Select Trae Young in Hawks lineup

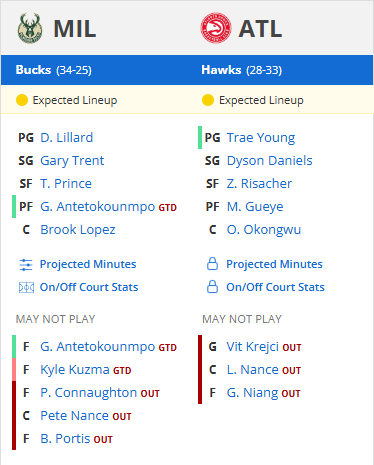click(261, 138)
